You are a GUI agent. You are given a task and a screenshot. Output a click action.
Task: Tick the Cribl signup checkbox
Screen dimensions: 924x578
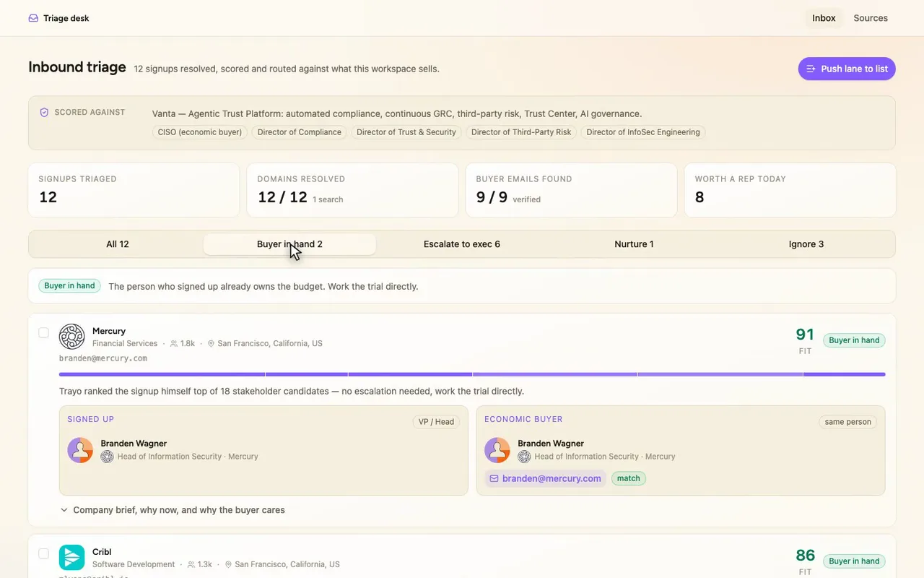44,554
